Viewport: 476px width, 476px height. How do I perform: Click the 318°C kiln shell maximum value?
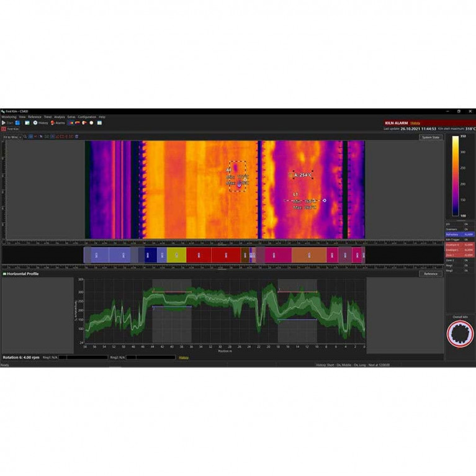point(470,129)
